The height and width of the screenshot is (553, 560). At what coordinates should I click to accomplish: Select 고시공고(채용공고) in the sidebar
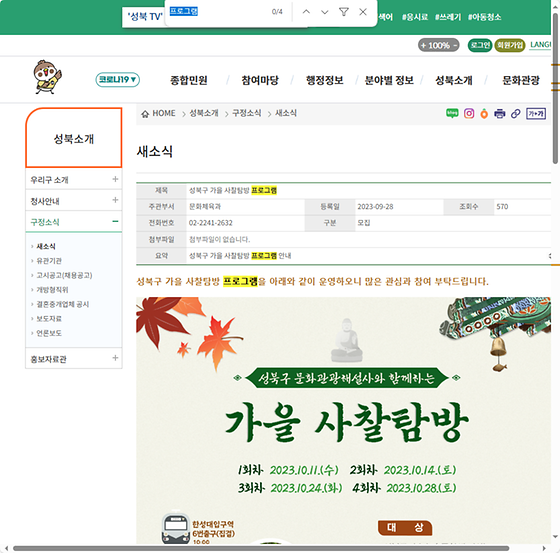tap(64, 275)
